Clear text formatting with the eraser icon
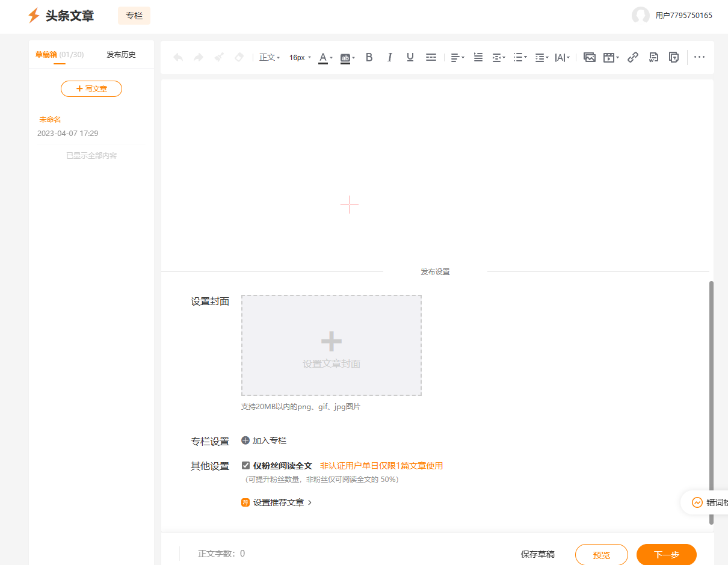 238,57
